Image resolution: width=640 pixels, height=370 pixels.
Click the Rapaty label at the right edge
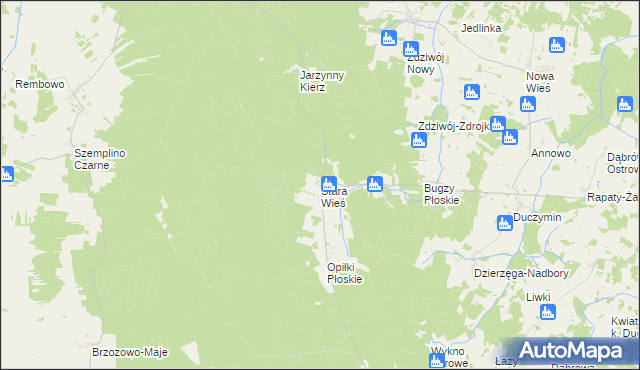[x=613, y=197]
